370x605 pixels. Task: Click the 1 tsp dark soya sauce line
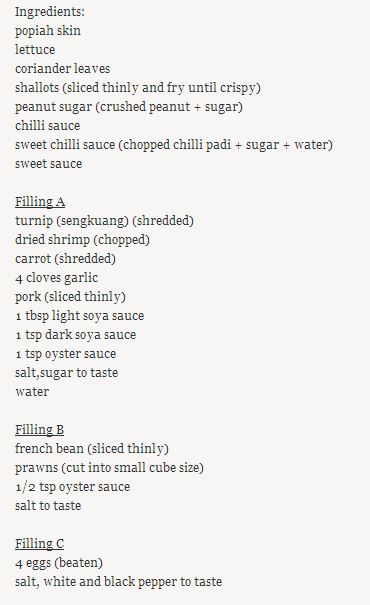[76, 335]
